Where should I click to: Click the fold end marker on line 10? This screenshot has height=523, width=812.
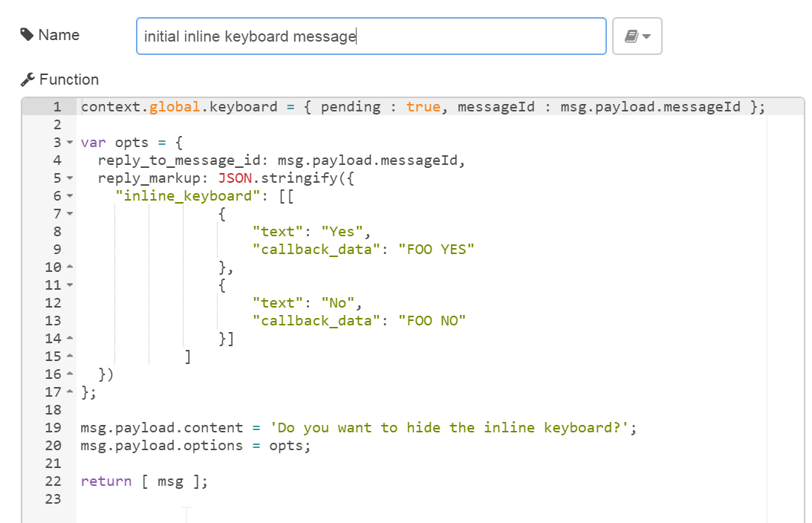[x=70, y=267]
